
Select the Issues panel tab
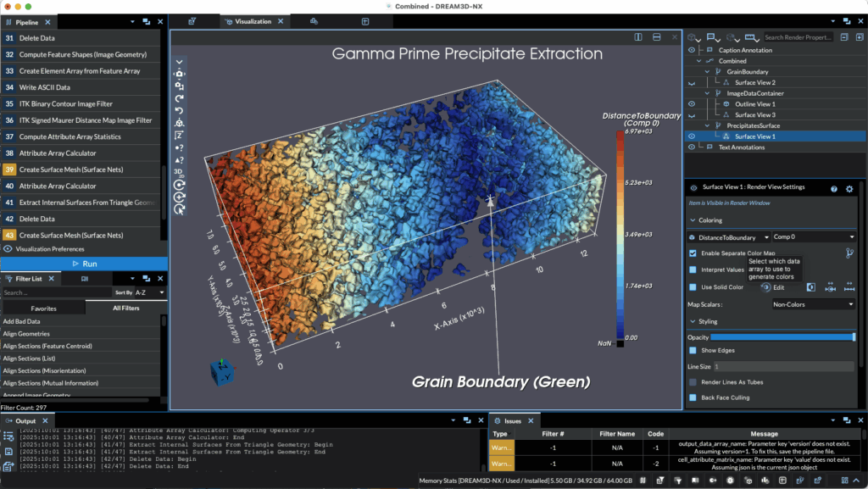click(x=512, y=420)
